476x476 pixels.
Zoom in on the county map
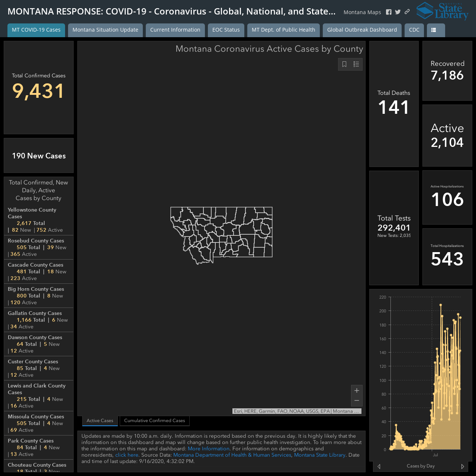pyautogui.click(x=357, y=390)
